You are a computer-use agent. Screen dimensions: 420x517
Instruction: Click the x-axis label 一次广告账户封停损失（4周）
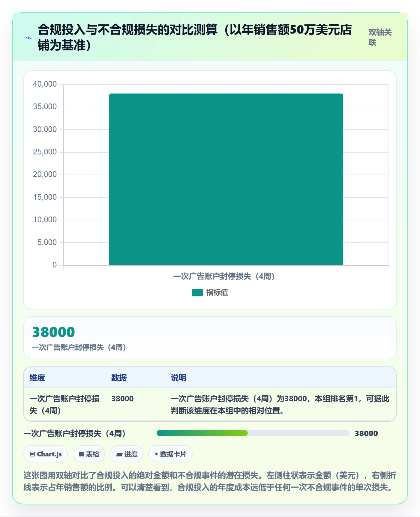click(224, 276)
